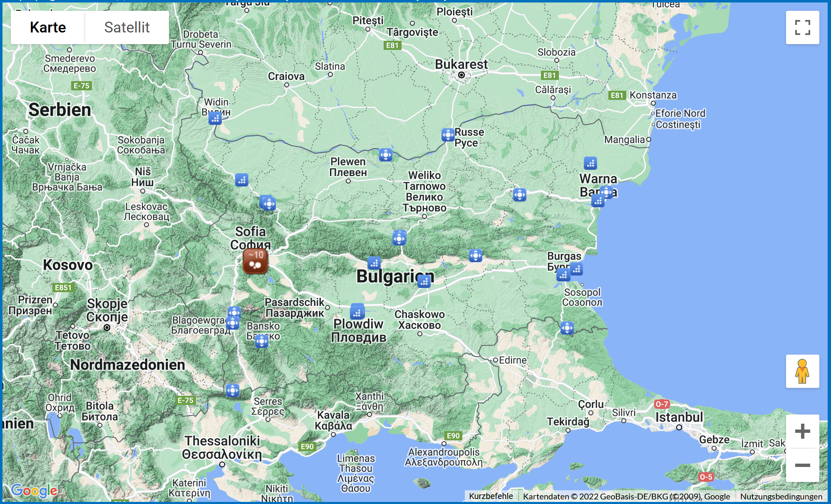This screenshot has height=504, width=831.
Task: Click the blue marker at Russe
Action: pyautogui.click(x=448, y=135)
